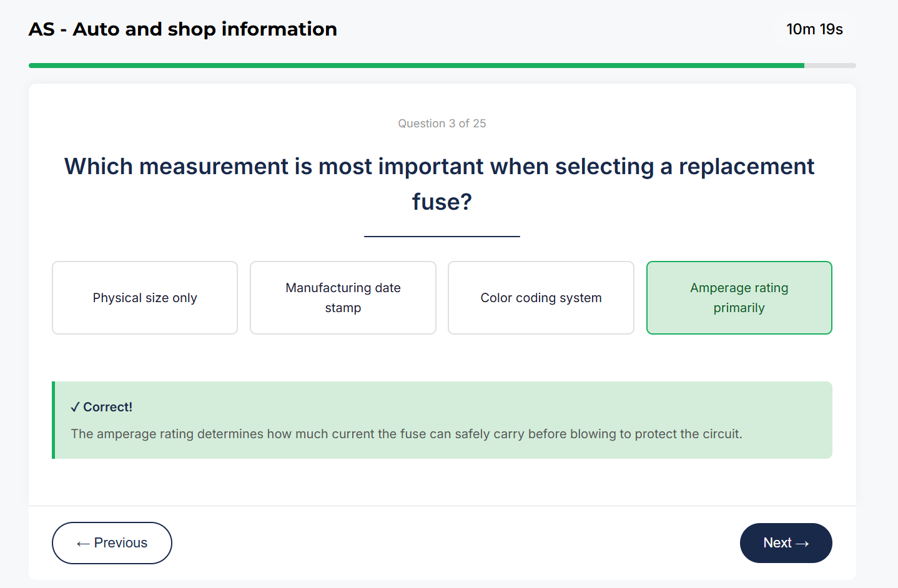Screen dimensions: 898x588
Task: Click the countdown timer showing 10m 19s
Action: (x=815, y=29)
